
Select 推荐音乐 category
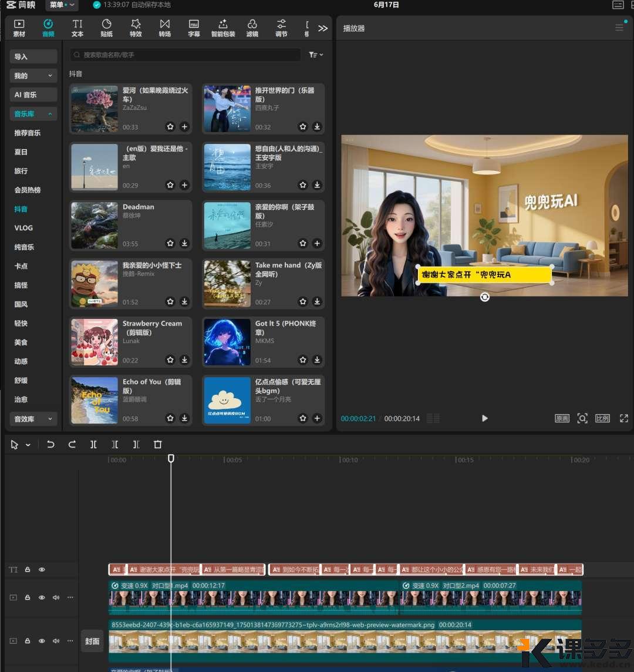click(x=28, y=133)
